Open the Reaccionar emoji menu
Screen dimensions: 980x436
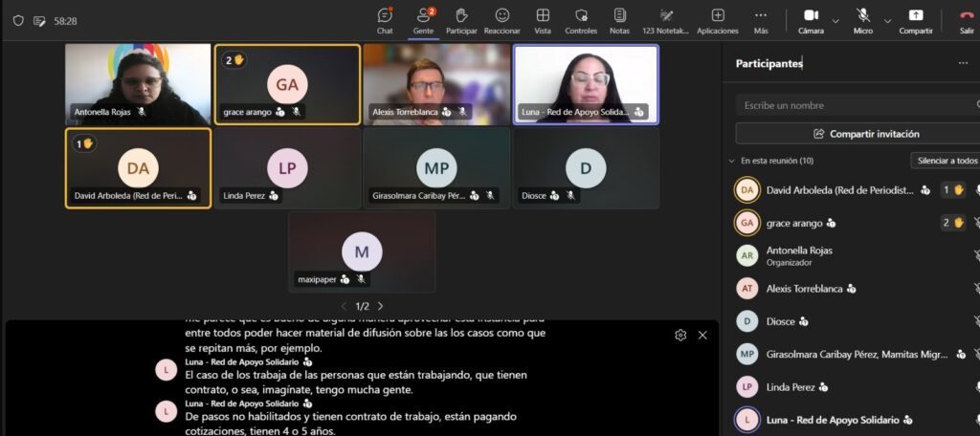501,20
